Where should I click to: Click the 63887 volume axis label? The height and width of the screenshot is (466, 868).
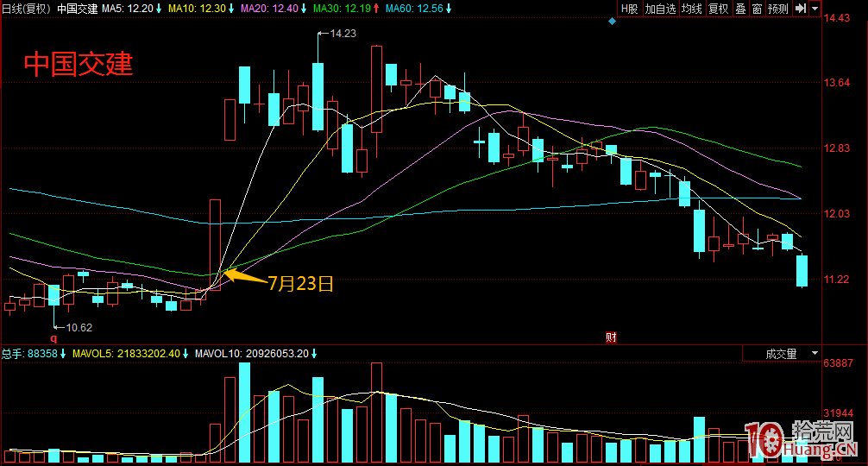tap(838, 363)
